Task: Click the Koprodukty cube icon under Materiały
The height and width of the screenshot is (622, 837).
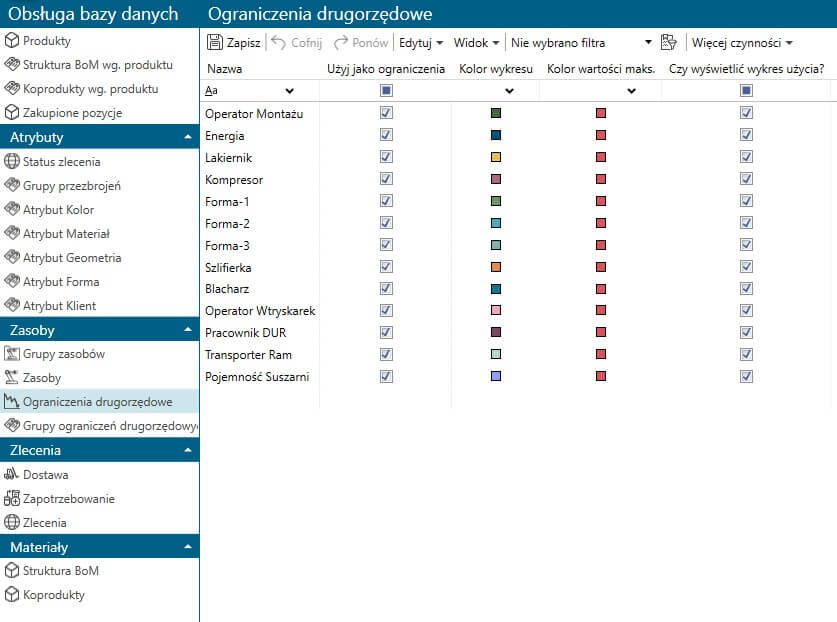Action: click(12, 595)
